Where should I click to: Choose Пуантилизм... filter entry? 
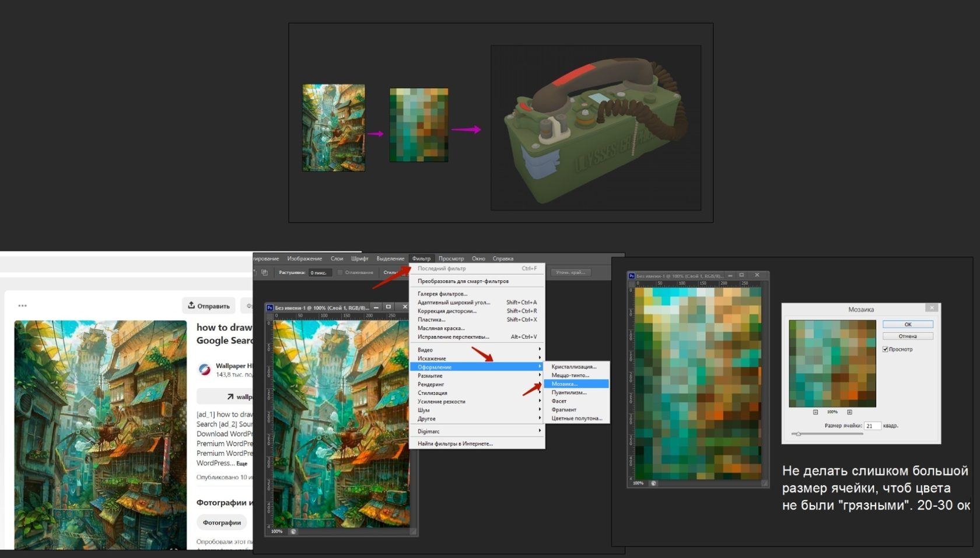[576, 392]
